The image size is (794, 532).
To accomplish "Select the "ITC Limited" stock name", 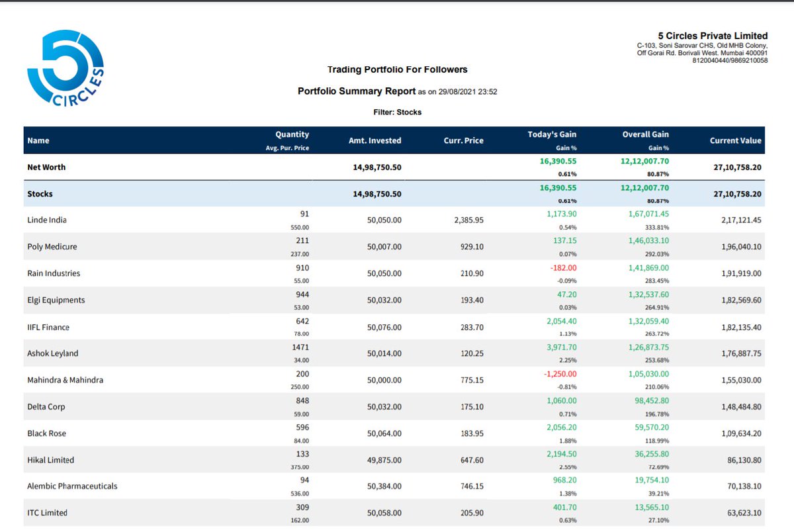I will [x=48, y=513].
